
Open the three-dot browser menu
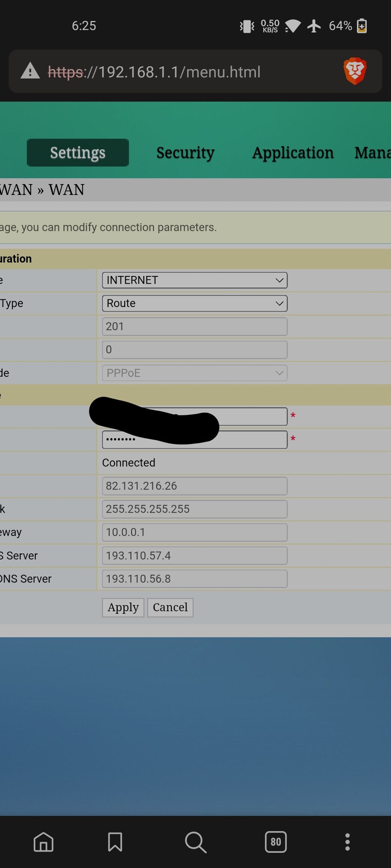tap(347, 842)
